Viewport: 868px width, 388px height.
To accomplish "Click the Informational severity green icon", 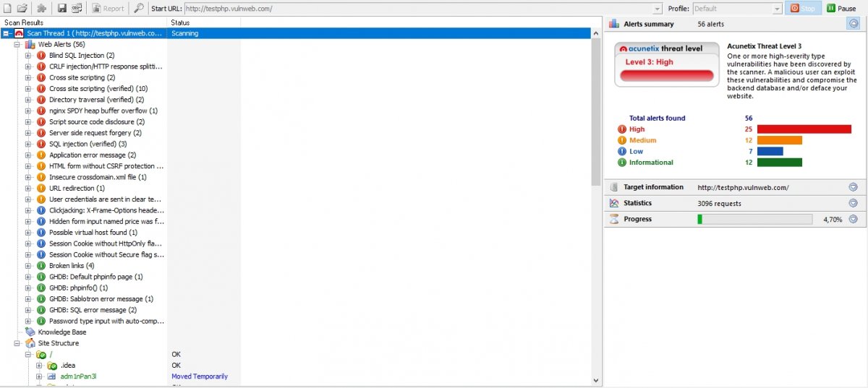I will click(621, 163).
